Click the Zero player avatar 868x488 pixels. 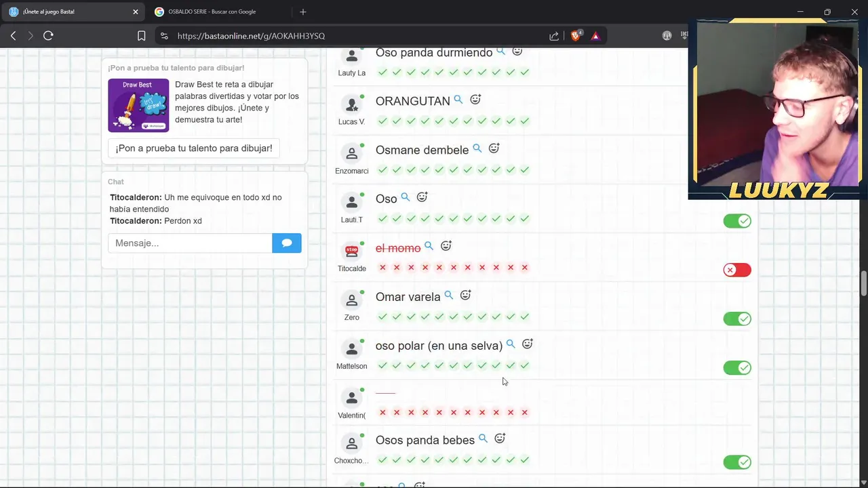point(351,300)
